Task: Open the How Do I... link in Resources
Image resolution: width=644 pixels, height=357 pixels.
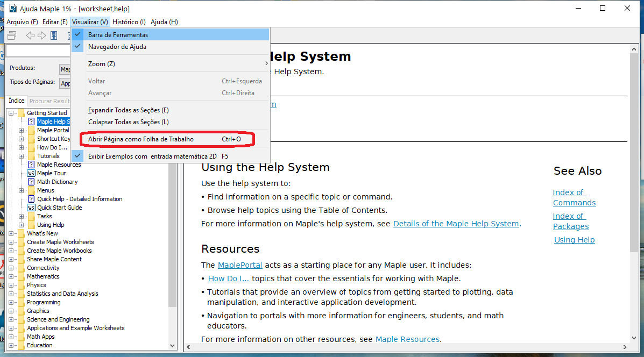Action: [228, 279]
